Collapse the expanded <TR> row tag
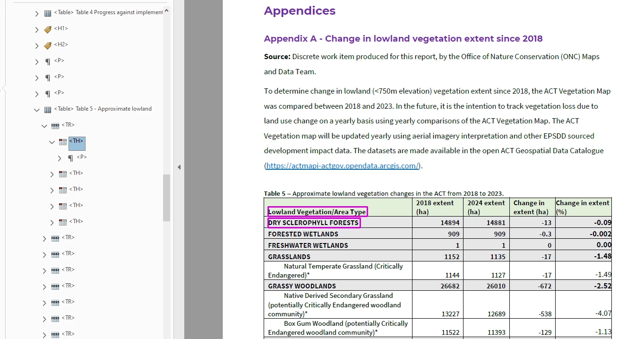644x339 pixels. tap(44, 126)
